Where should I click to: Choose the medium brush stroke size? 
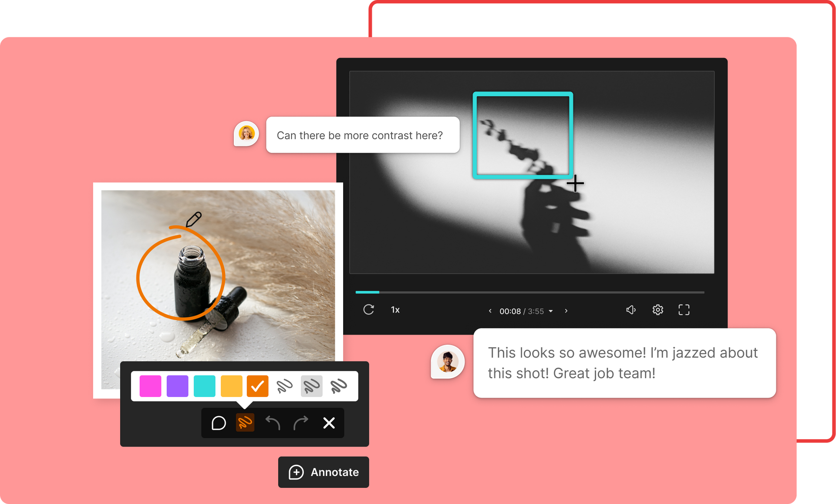[311, 386]
